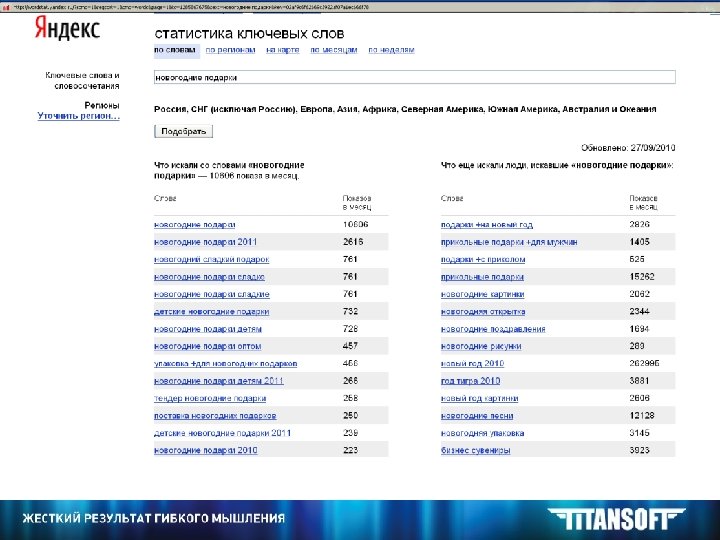Viewport: 720px width, 540px height.
Task: Click the 'статистика ключевых слов' page heading
Action: coord(249,34)
